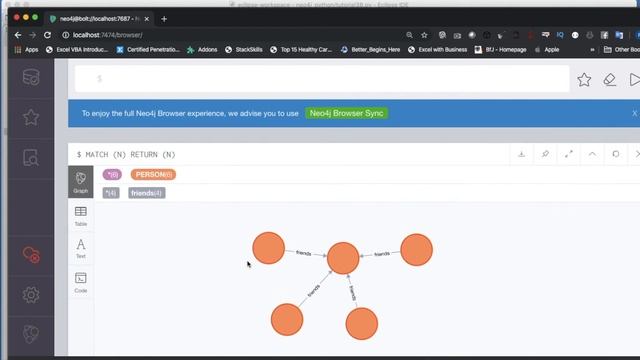The image size is (640, 360).
Task: Click the Facebook extension icon in toolbar
Action: click(604, 35)
